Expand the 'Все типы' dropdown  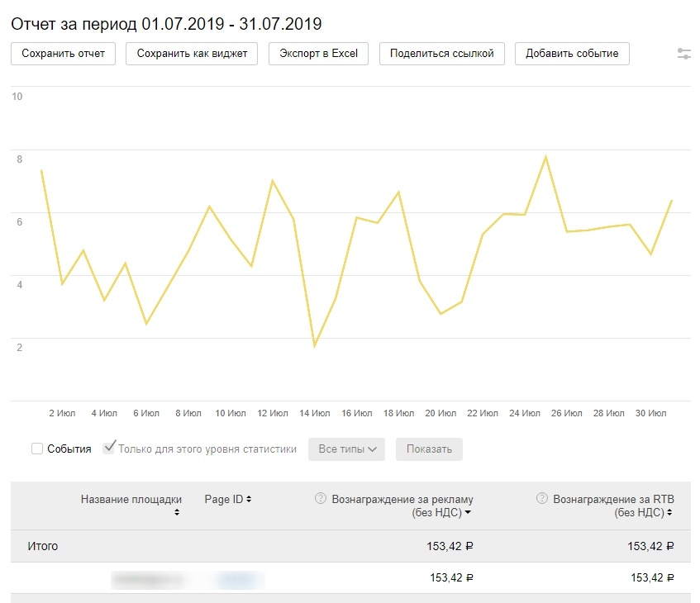pos(347,449)
